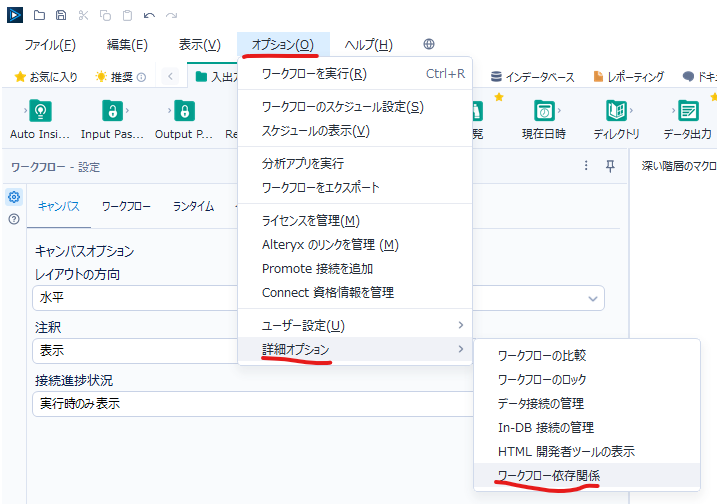Open the インデータベース tool category

pyautogui.click(x=533, y=77)
